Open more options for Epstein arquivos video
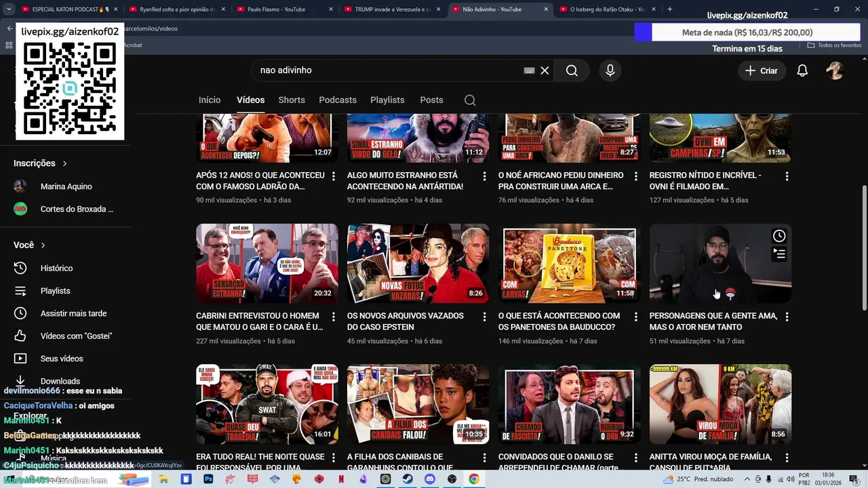 (485, 317)
